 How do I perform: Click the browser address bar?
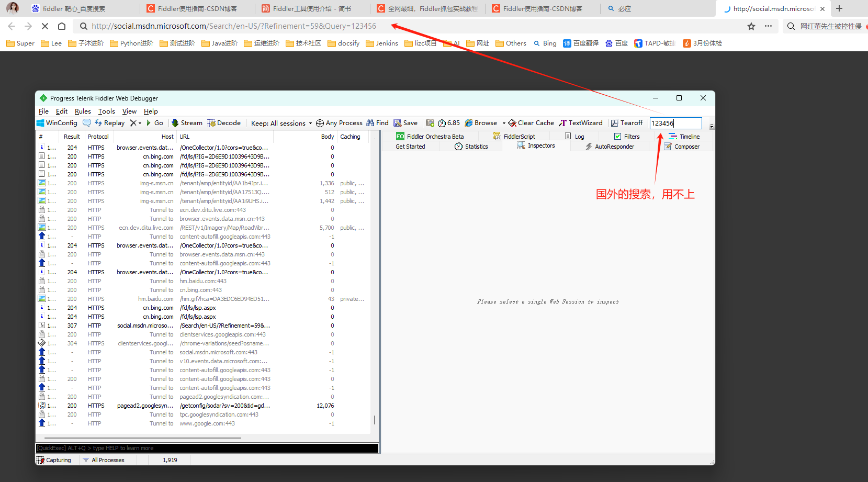[x=408, y=26]
